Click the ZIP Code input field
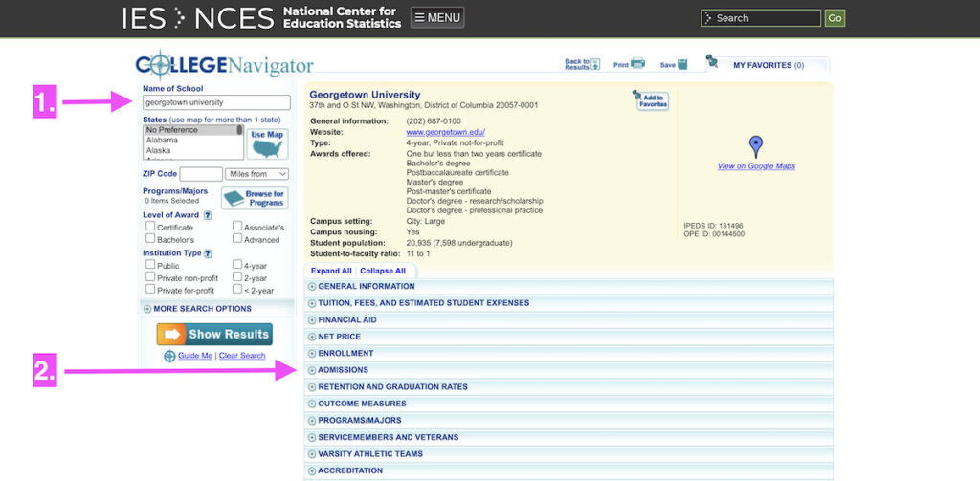The image size is (980, 481). point(201,174)
